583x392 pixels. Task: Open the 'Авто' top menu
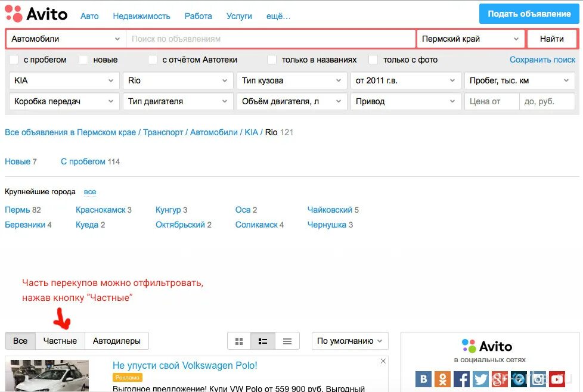(x=89, y=16)
